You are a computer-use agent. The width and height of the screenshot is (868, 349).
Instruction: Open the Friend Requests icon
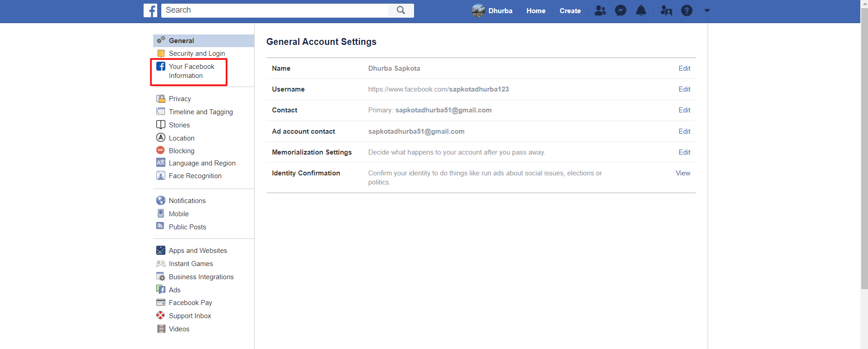click(600, 10)
